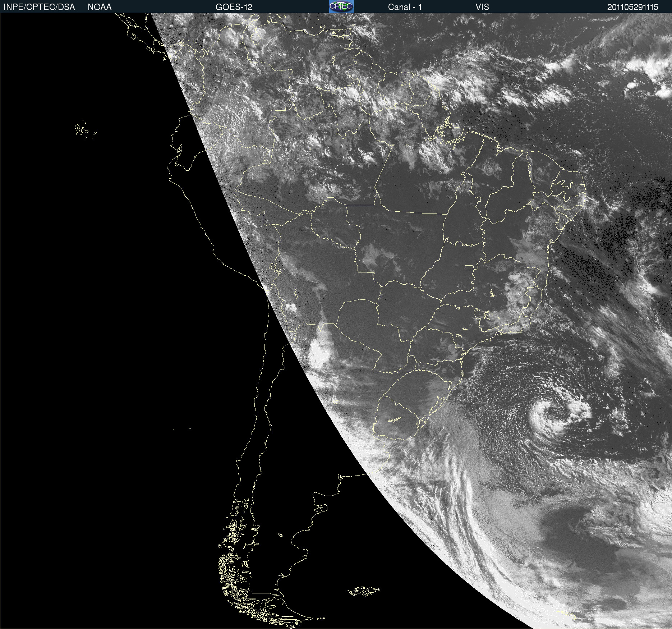Click the INPE/CPTEC/DSA header label
Image resolution: width=672 pixels, height=629 pixels.
39,7
